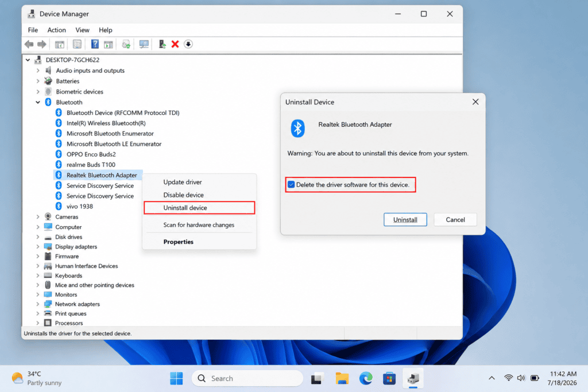The height and width of the screenshot is (392, 588).
Task: Open the Help menu
Action: point(106,30)
